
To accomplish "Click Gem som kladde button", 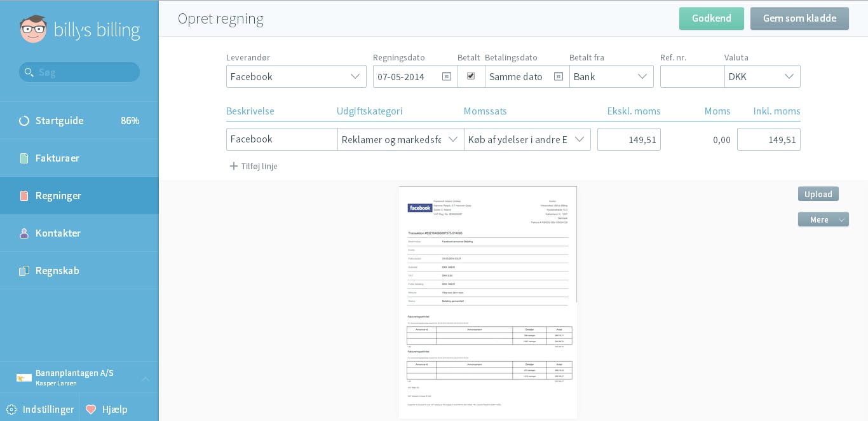I will click(x=799, y=18).
